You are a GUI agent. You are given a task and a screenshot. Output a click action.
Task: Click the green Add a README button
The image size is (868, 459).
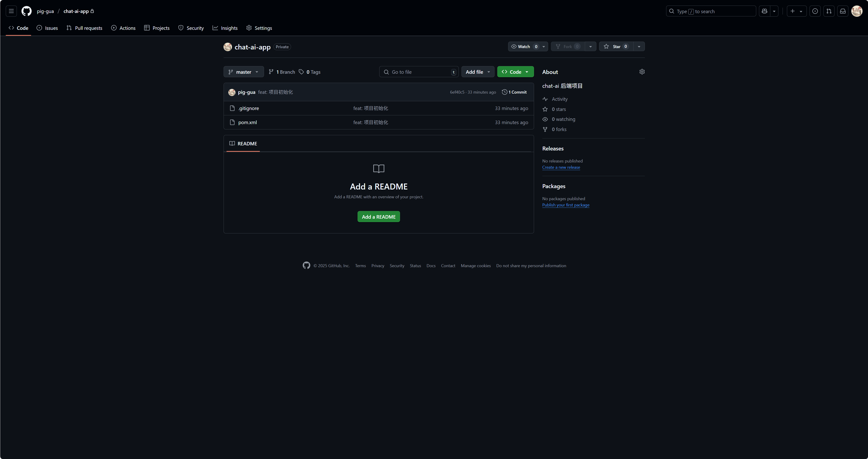pyautogui.click(x=378, y=217)
